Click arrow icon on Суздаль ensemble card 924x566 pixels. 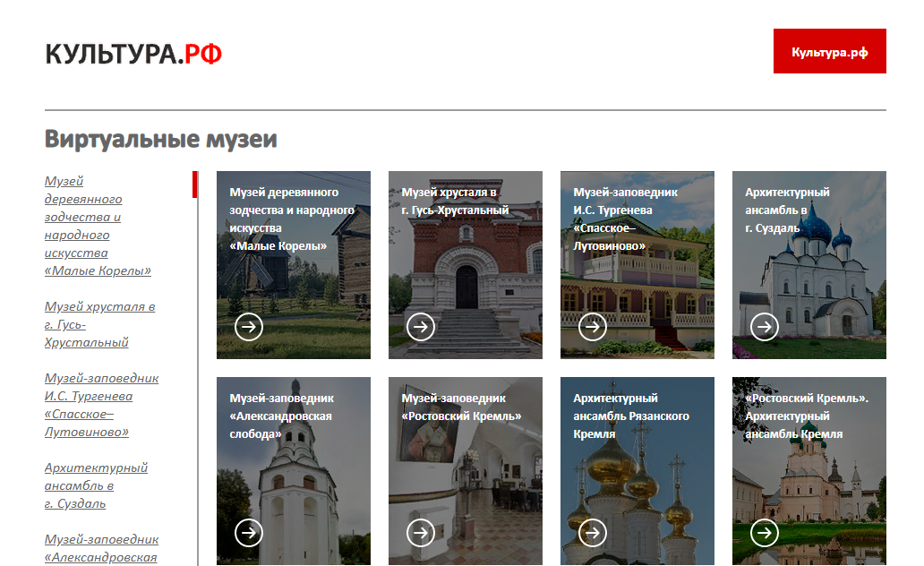tap(765, 327)
